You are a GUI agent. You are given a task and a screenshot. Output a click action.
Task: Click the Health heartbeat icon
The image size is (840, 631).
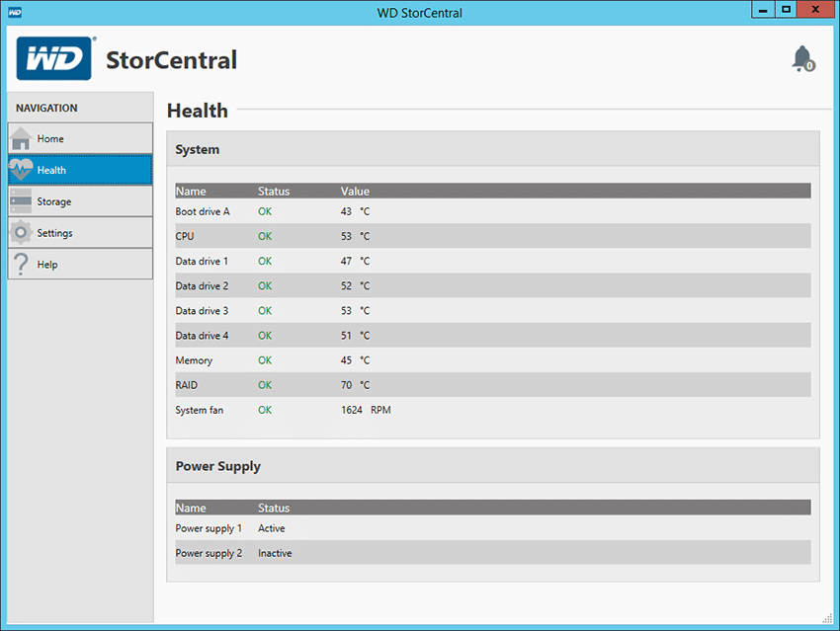click(21, 170)
